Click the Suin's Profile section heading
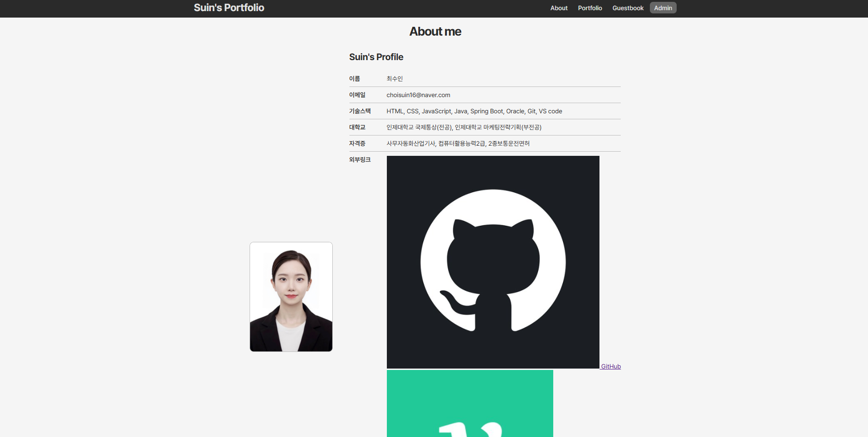Viewport: 868px width, 437px height. pyautogui.click(x=376, y=56)
